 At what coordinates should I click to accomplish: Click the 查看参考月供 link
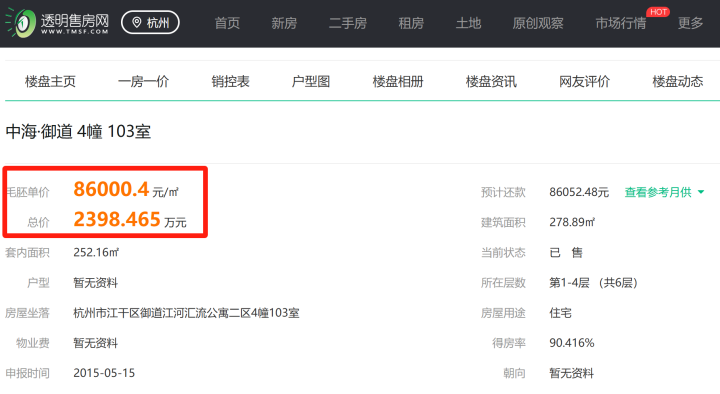click(658, 192)
